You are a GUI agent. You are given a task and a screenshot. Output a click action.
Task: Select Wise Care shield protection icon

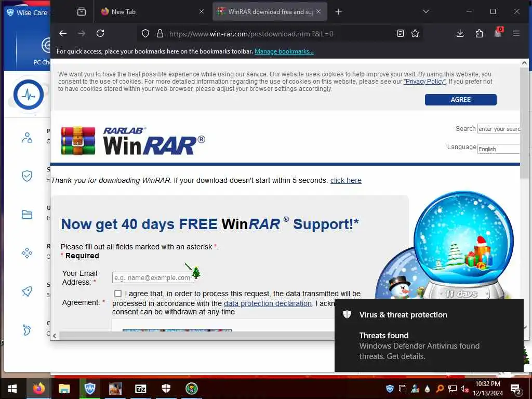pos(27,176)
